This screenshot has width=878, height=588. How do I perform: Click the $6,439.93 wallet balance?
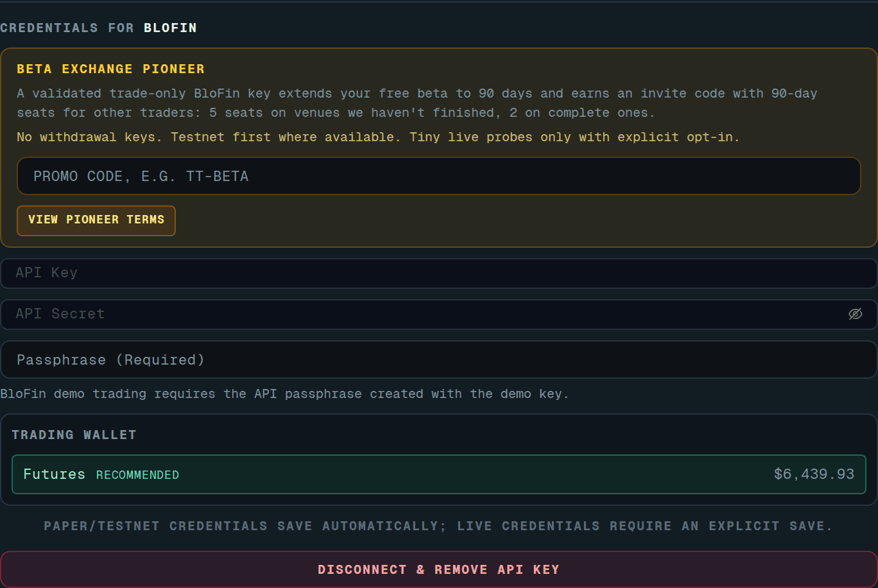(x=814, y=474)
